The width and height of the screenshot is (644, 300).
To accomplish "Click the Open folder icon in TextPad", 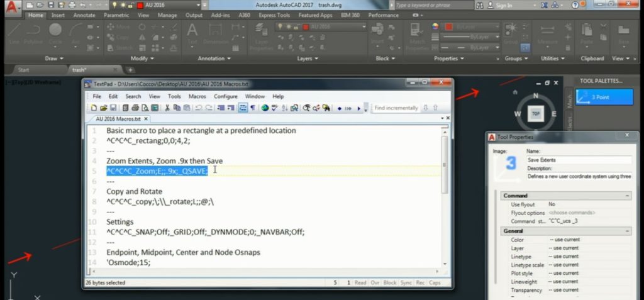I will pyautogui.click(x=103, y=108).
